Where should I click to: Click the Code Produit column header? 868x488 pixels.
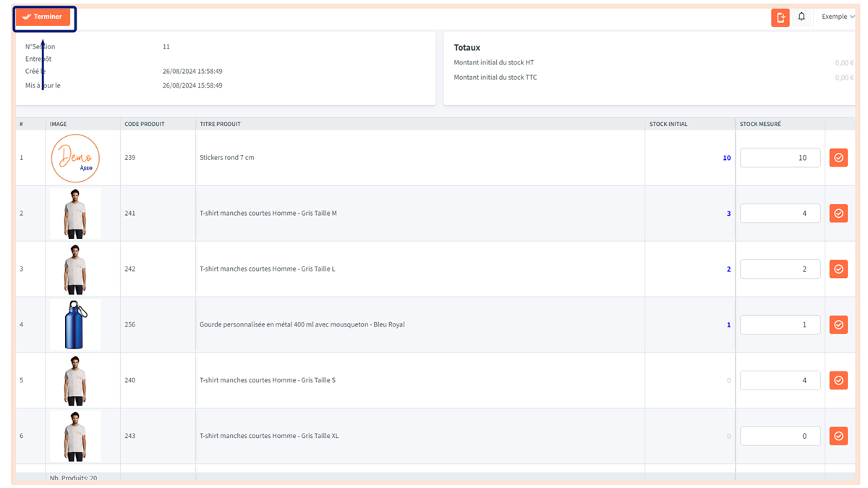[145, 124]
